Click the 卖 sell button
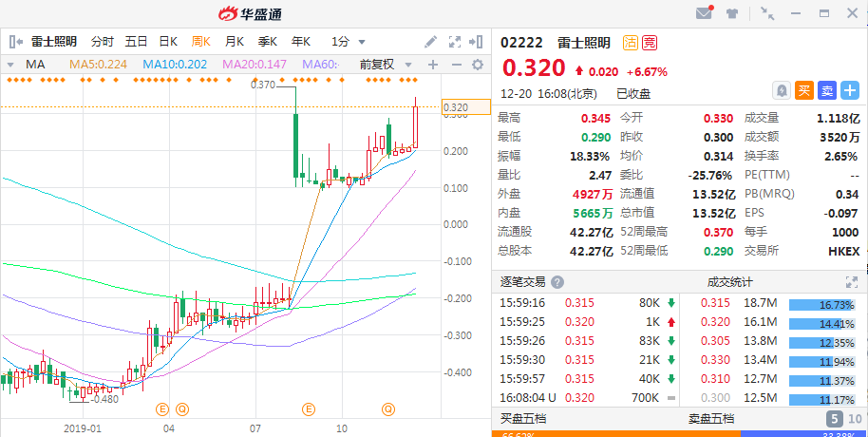The image size is (868, 437). pos(827,90)
